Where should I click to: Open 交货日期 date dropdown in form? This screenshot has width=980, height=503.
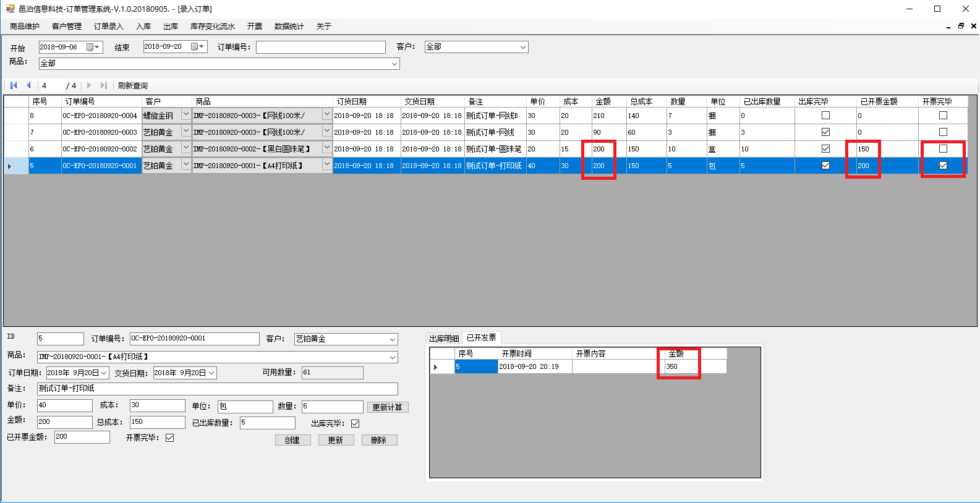click(x=211, y=373)
